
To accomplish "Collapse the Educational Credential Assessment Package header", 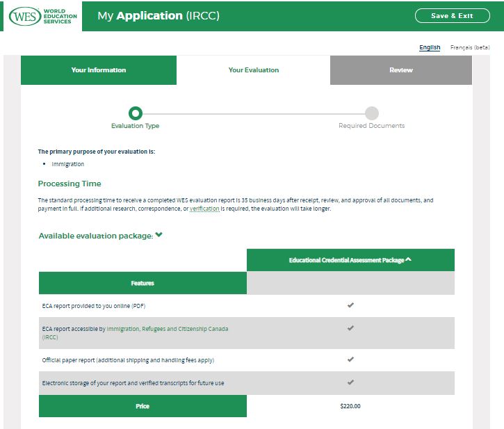I will (x=350, y=260).
